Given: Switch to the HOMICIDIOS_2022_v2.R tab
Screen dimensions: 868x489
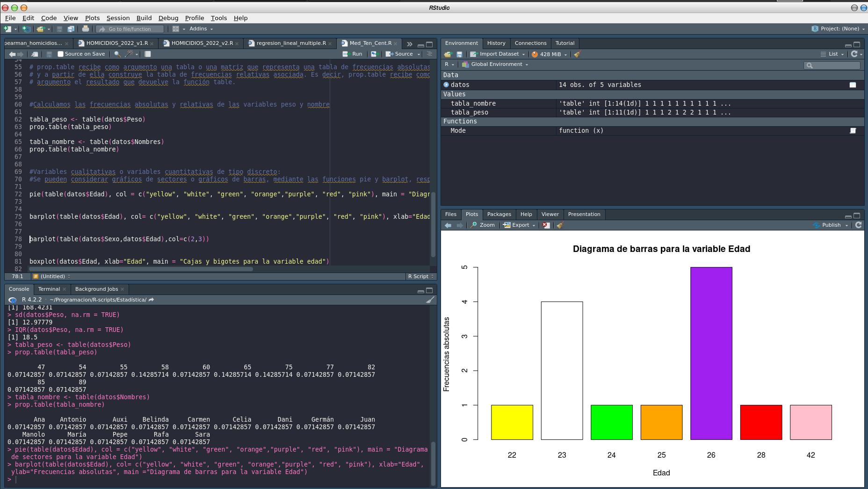Looking at the screenshot, I should click(x=201, y=43).
